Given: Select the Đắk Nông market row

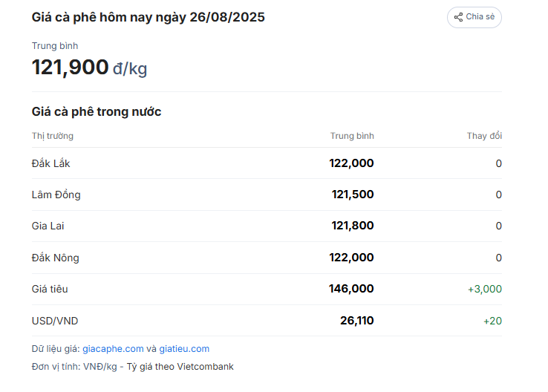Looking at the screenshot, I should click(267, 258).
